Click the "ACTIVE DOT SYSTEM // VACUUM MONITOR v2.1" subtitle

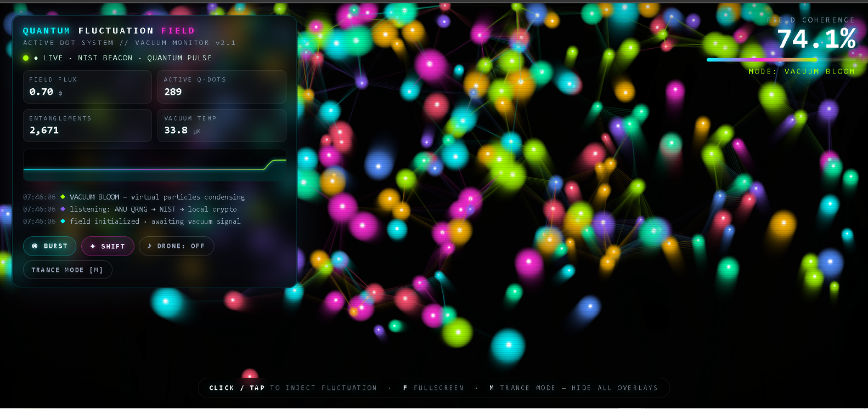129,43
